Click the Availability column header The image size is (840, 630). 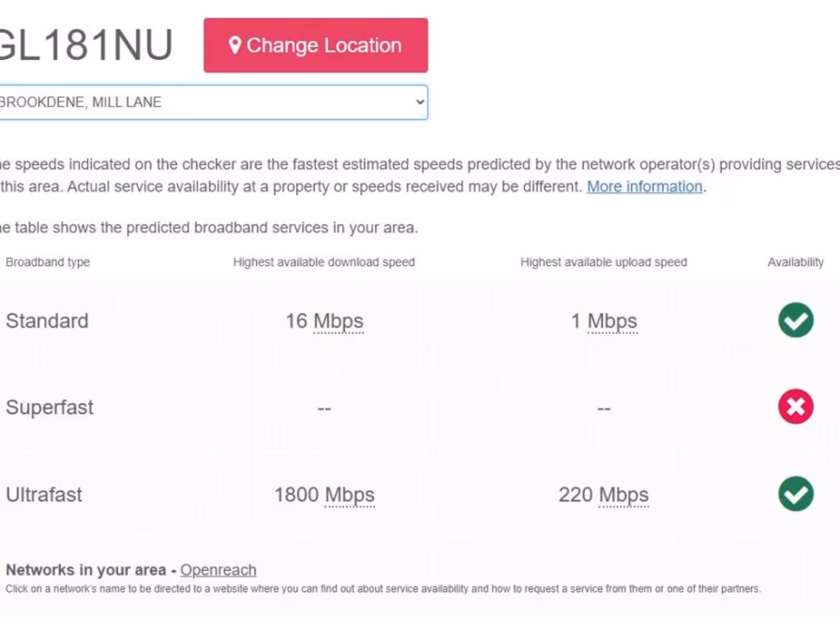[796, 262]
